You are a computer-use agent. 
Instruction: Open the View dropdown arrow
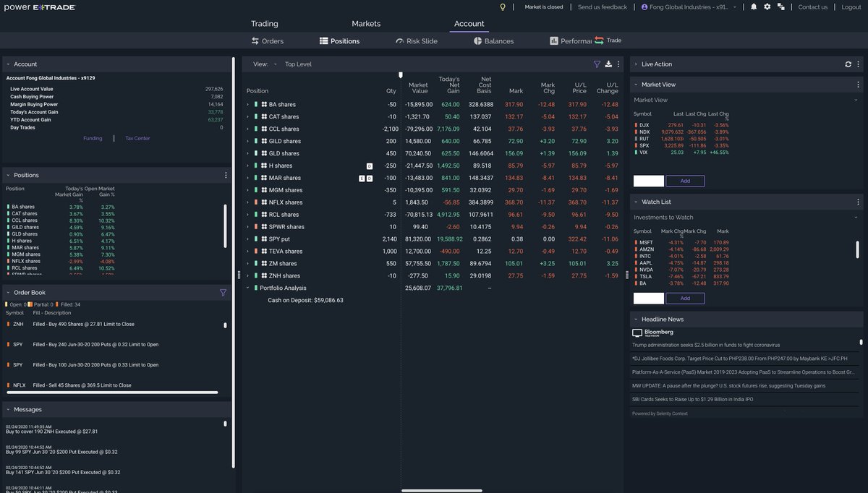[276, 64]
